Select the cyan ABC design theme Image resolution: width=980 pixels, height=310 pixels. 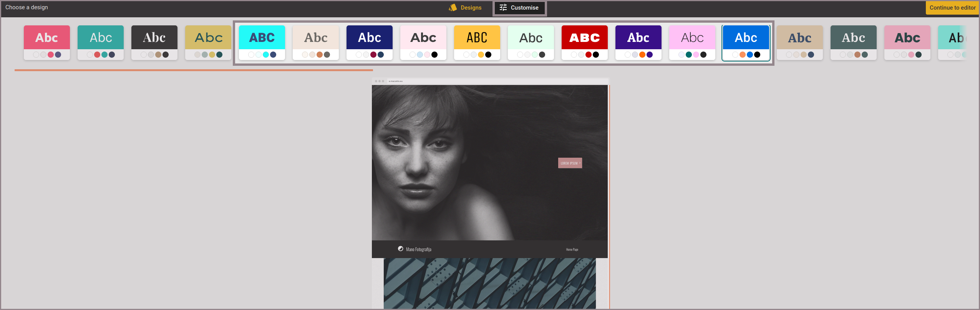(262, 38)
